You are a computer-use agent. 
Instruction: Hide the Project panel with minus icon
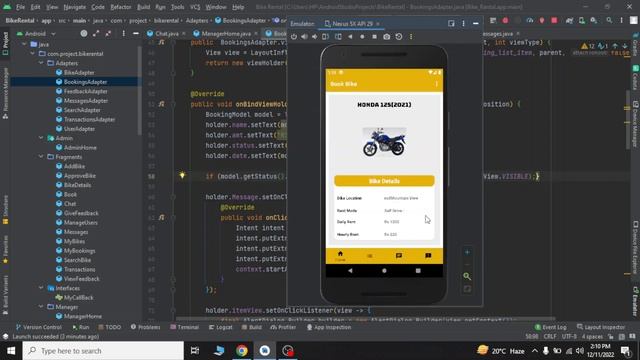[x=136, y=33]
